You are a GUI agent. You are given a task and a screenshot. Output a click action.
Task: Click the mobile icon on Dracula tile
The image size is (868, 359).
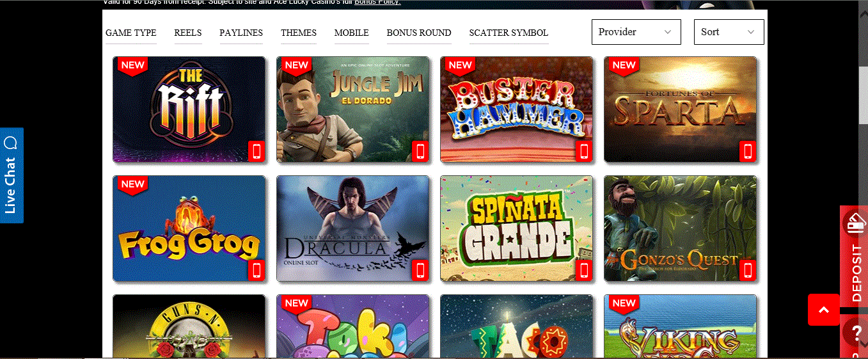coord(420,271)
